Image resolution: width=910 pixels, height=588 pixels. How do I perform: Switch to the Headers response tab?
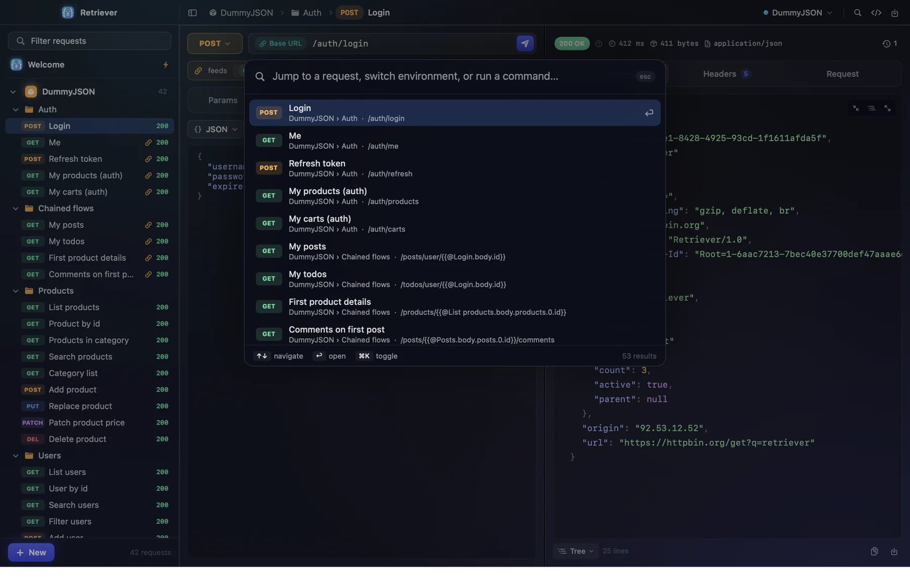coord(726,74)
